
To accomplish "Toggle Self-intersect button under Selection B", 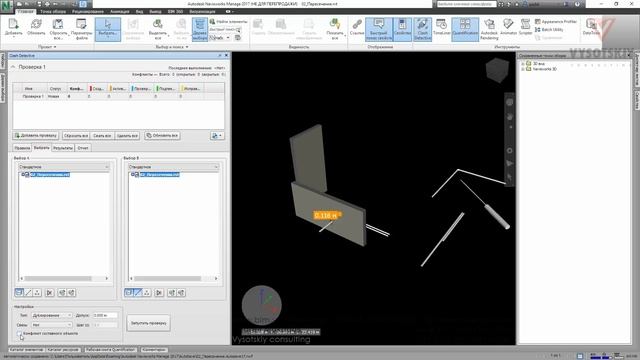I will click(159, 293).
